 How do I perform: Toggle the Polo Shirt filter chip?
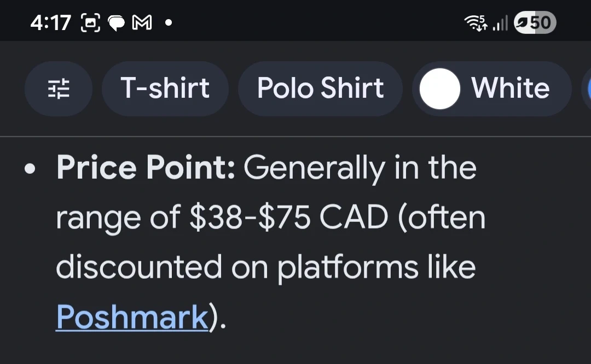pyautogui.click(x=320, y=89)
